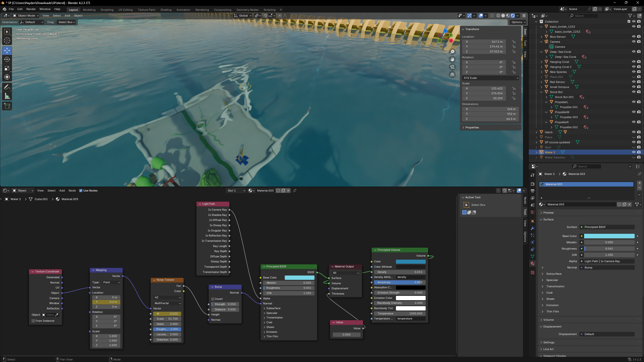Open the Slot 1 dropdown
This screenshot has height=362, width=644.
[236, 191]
